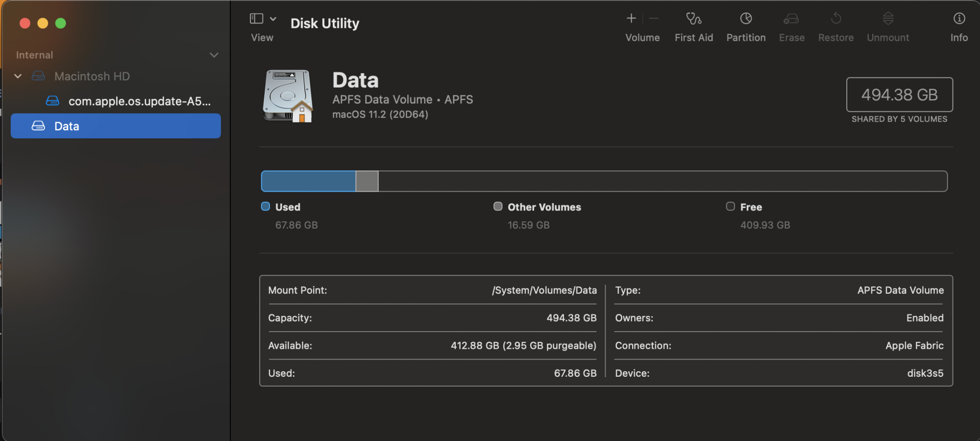
Task: Click the Erase drive icon
Action: point(791,19)
